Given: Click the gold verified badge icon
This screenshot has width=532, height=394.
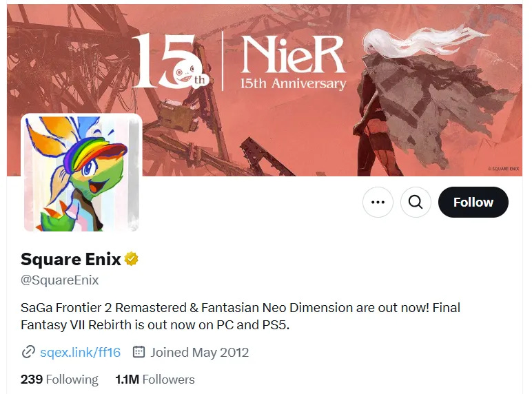Looking at the screenshot, I should (x=132, y=259).
